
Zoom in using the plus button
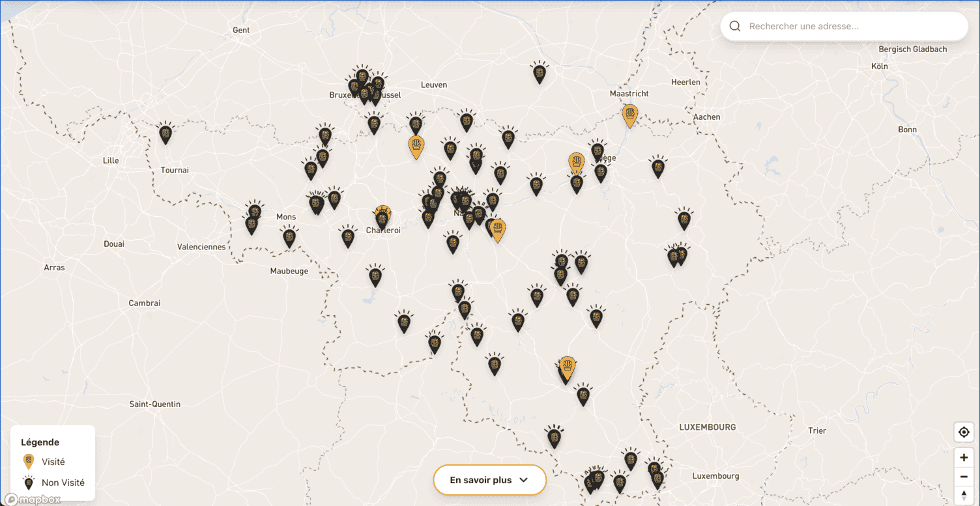pos(964,458)
